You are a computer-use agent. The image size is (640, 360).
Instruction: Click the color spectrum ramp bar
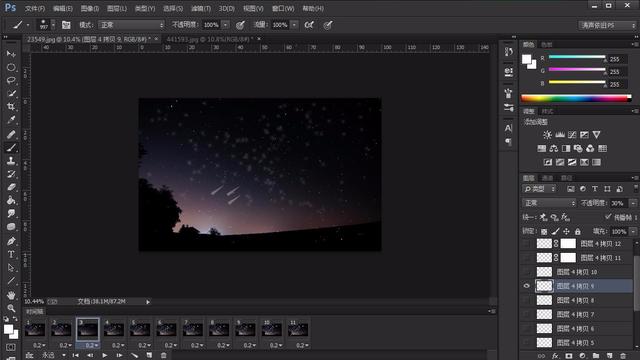tap(576, 98)
